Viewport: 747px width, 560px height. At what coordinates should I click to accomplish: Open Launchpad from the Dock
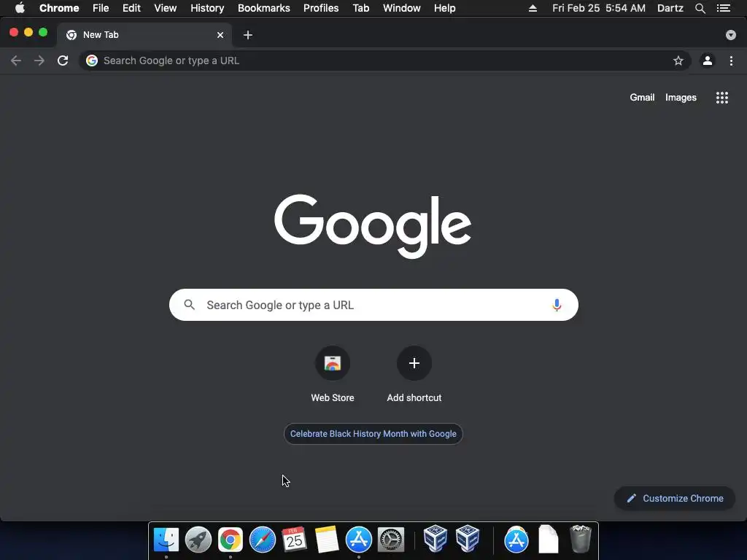(x=198, y=540)
